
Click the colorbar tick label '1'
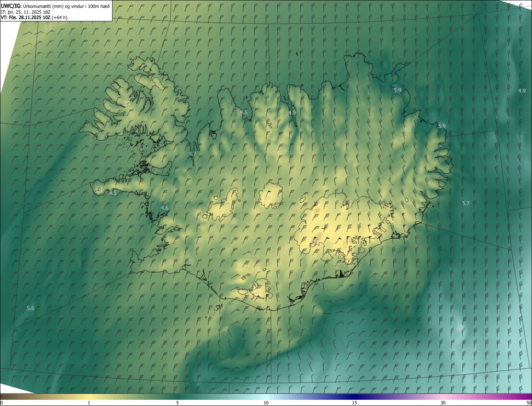pos(89,403)
